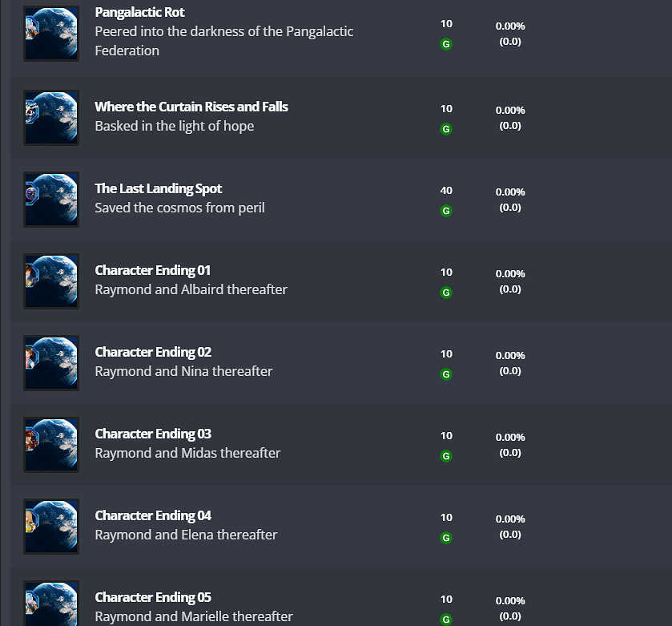Open the Character Ending 01 title link
The height and width of the screenshot is (626, 672).
[152, 270]
